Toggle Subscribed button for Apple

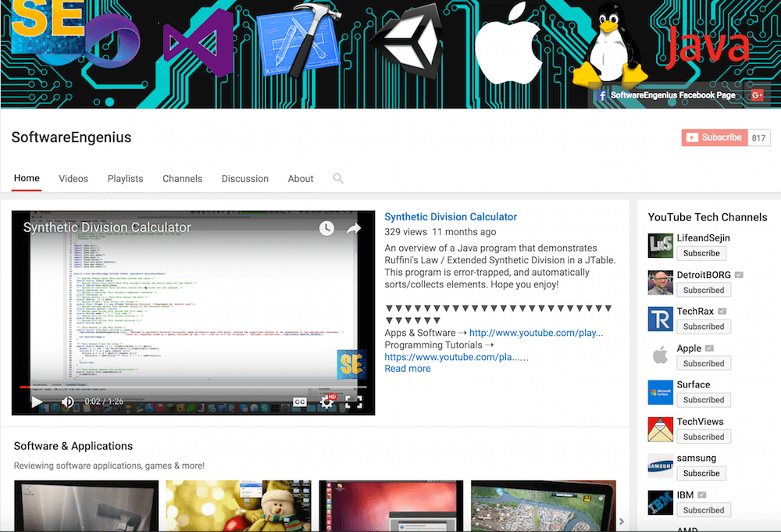point(704,363)
